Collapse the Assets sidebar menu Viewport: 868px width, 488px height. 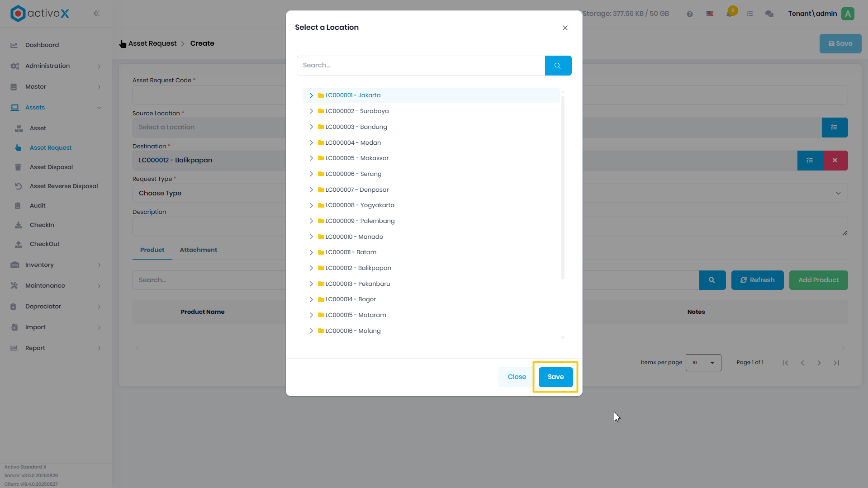(x=56, y=108)
